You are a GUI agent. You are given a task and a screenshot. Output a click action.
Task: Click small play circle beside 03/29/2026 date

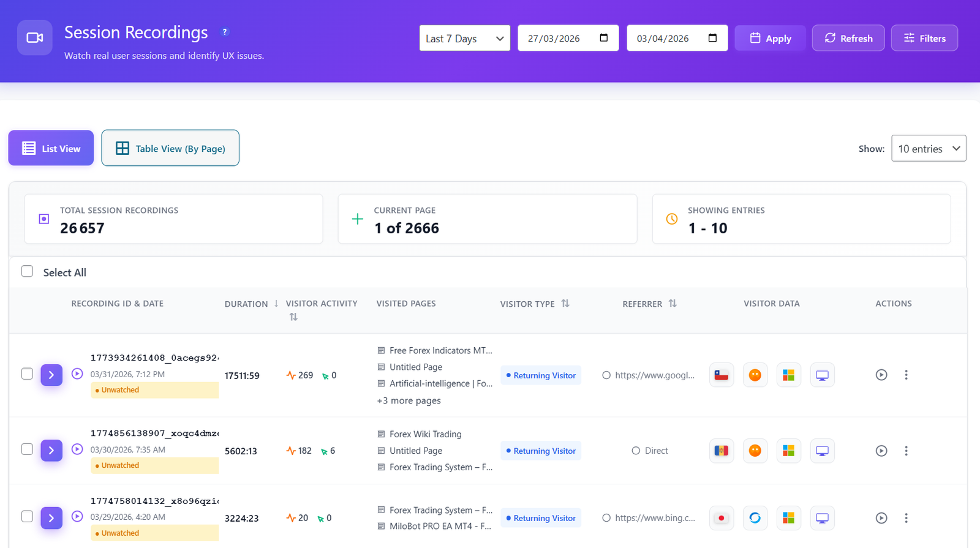(77, 516)
